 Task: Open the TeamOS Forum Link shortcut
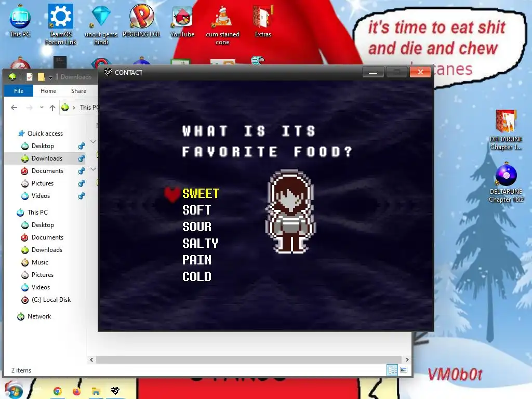(61, 24)
